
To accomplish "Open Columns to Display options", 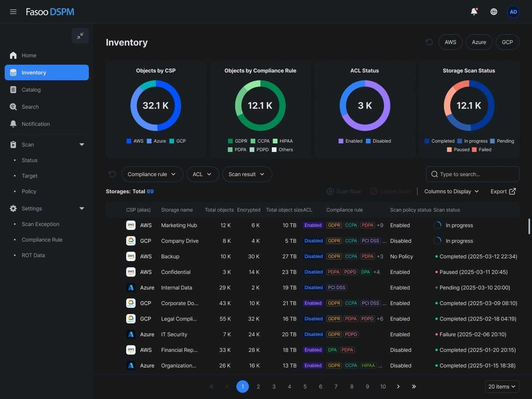I will [x=451, y=191].
